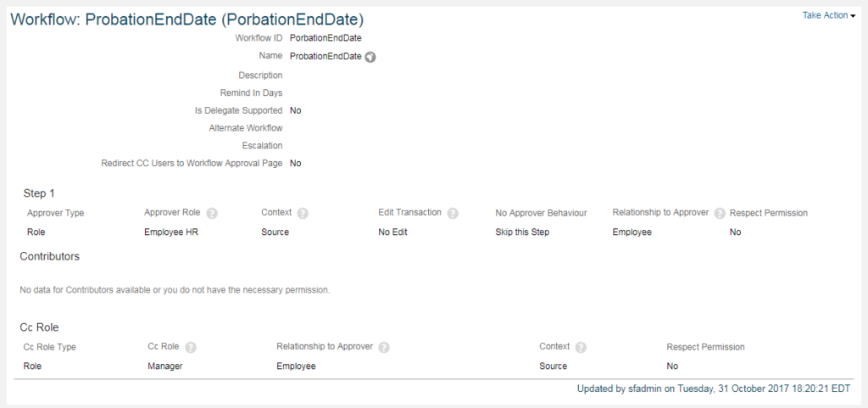Select the Employee HR approver role value

click(171, 232)
